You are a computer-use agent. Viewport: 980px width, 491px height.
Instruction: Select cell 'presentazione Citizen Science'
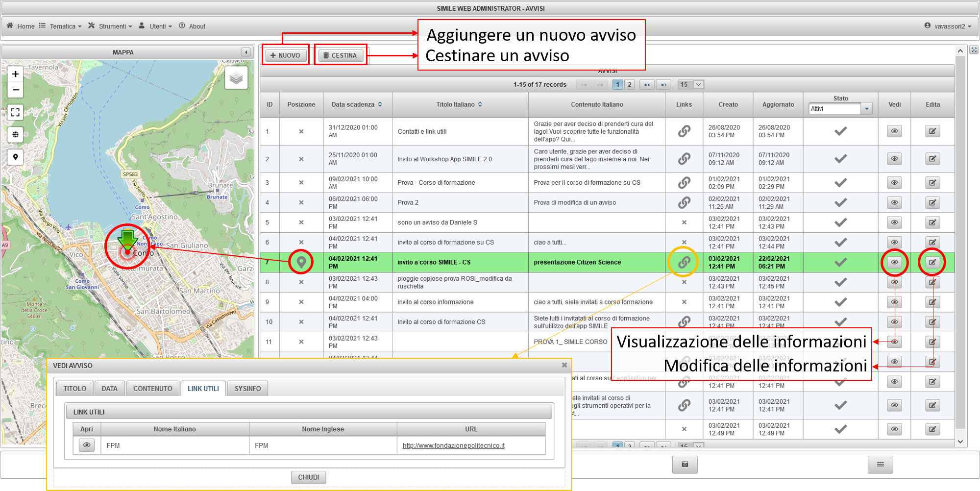[596, 262]
